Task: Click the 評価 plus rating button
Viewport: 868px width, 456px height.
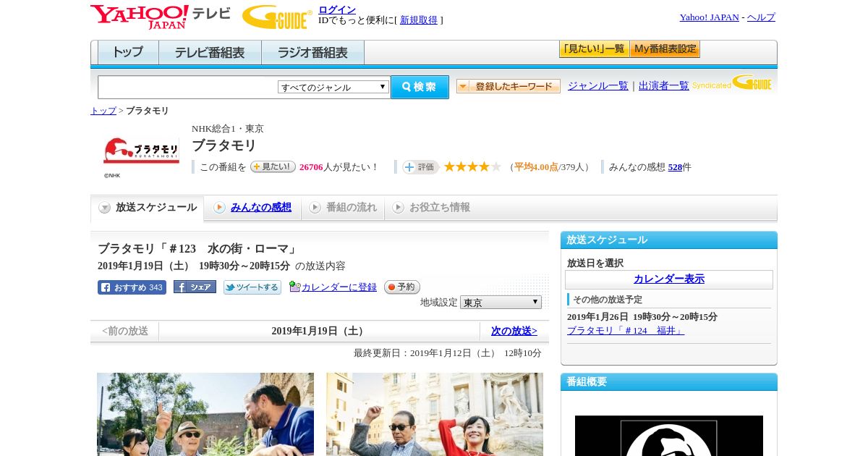Action: click(421, 167)
